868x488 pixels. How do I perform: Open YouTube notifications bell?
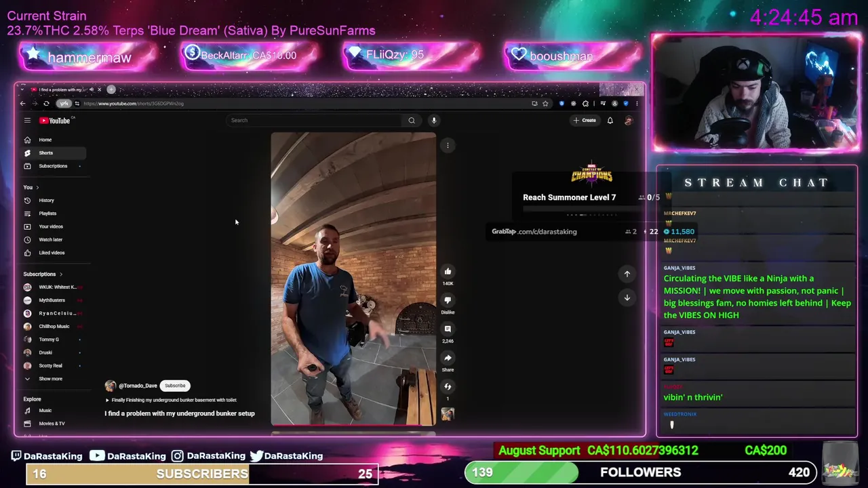pos(610,121)
